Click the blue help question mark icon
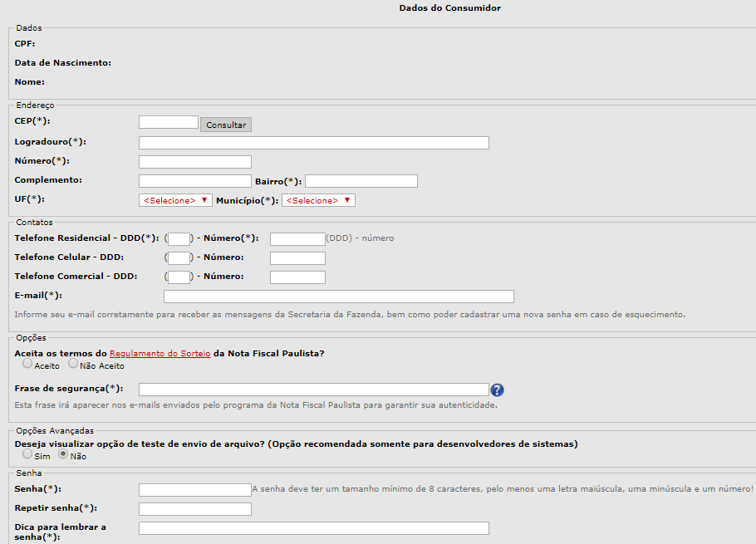Viewport: 756px width, 544px height. pyautogui.click(x=498, y=390)
